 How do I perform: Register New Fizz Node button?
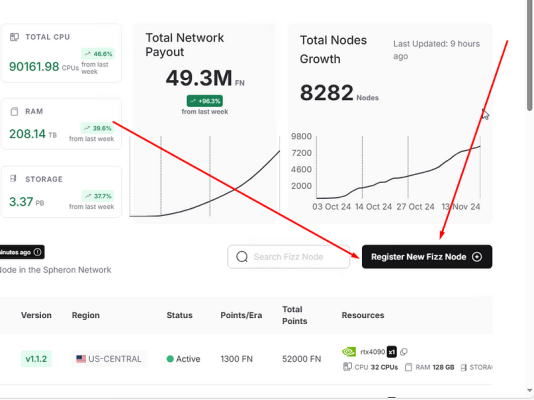coord(427,257)
